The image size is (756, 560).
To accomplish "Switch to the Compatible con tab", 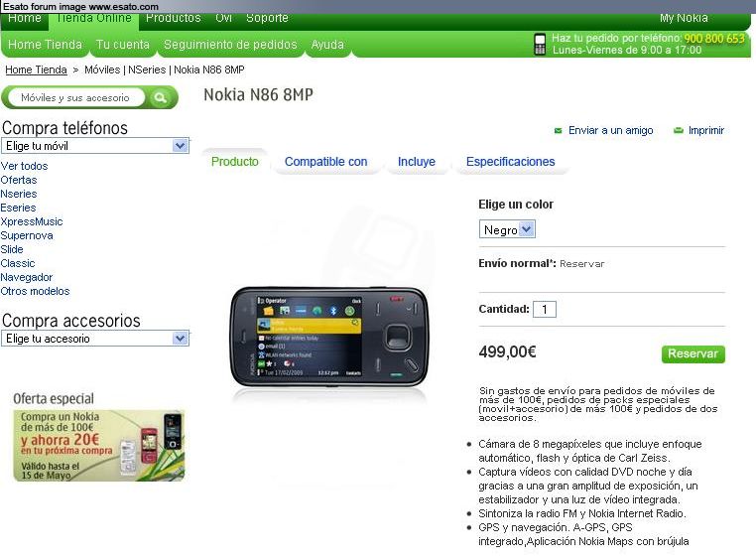I will point(326,162).
